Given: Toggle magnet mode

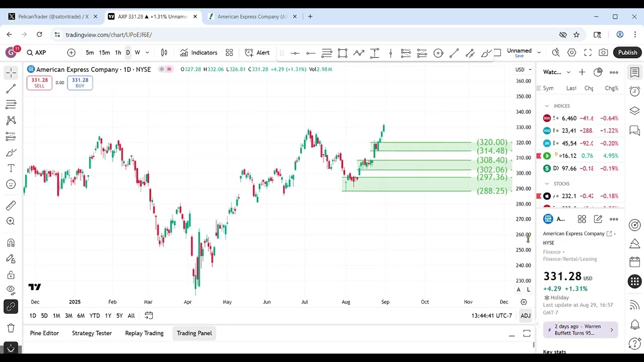Looking at the screenshot, I should pyautogui.click(x=11, y=243).
